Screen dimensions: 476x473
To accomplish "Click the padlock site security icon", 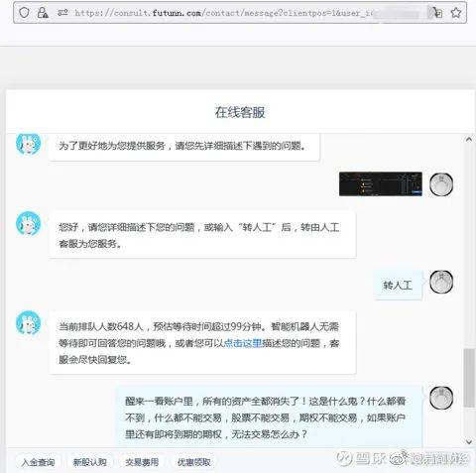I will click(x=43, y=13).
